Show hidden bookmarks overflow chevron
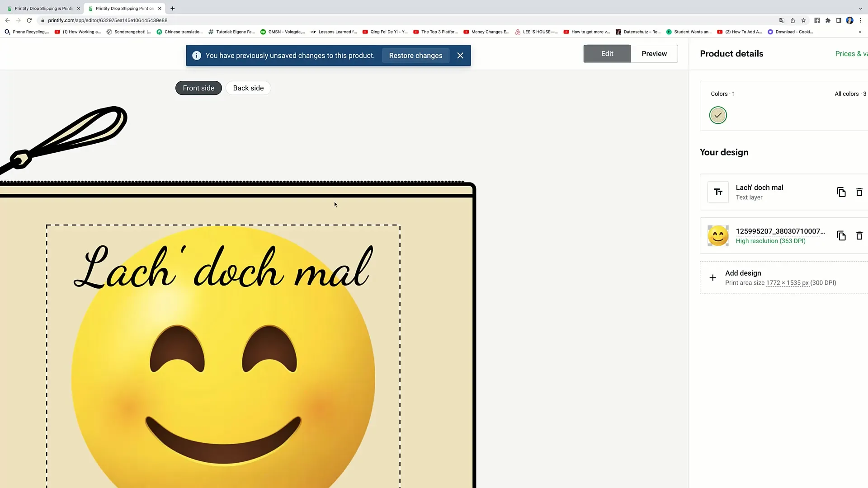Screen dimensions: 868x488 (x=860, y=32)
